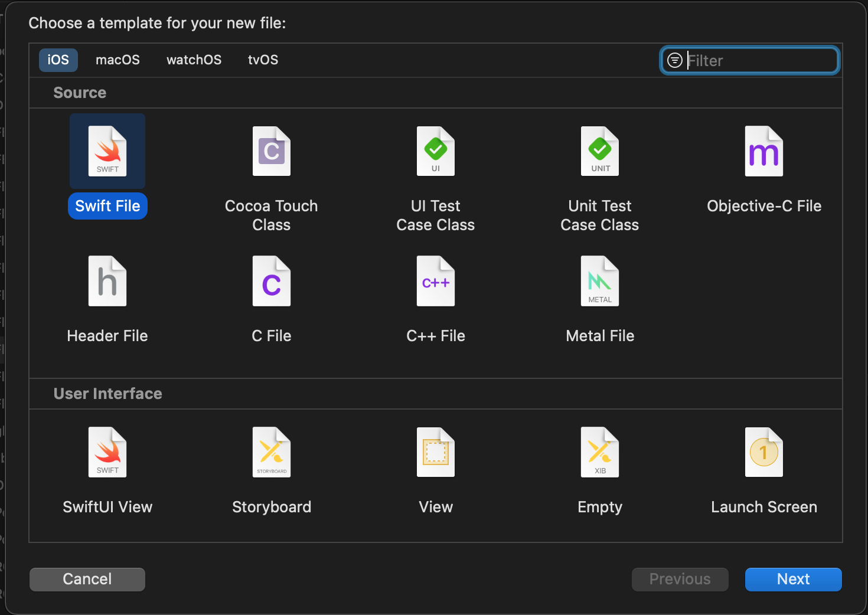The height and width of the screenshot is (615, 868).
Task: Switch to the tvOS platform tab
Action: pyautogui.click(x=263, y=60)
